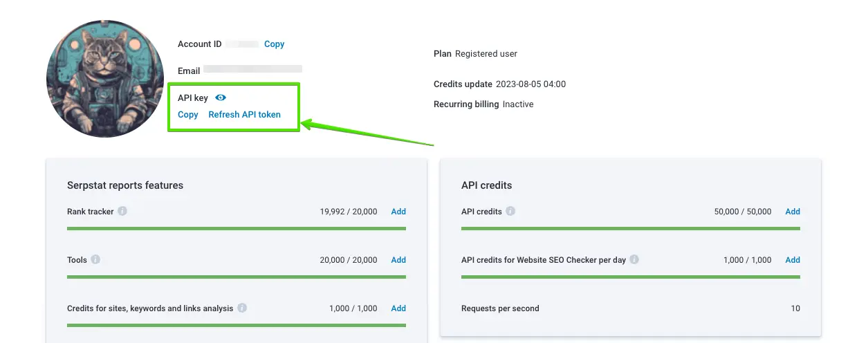Screen dimensions: 868x343
Task: Open the info icon next to Tools
Action: coord(95,259)
